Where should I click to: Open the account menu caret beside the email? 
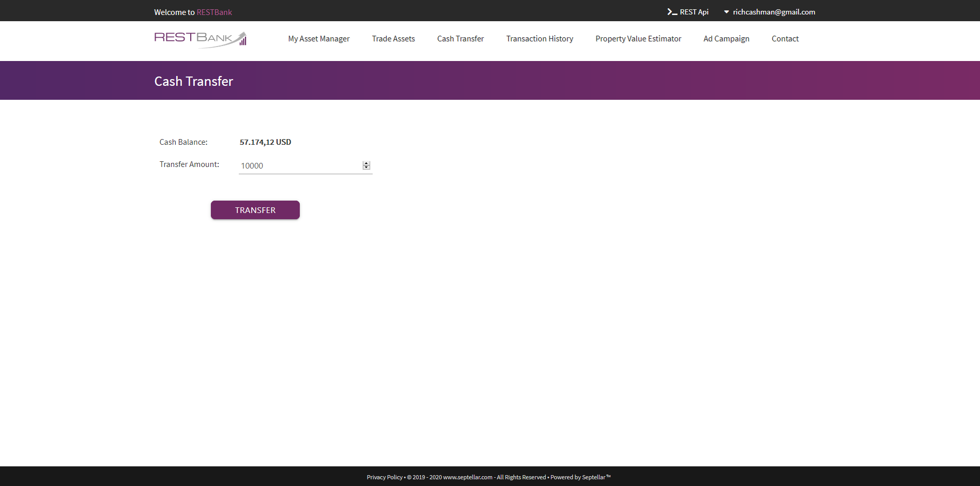(726, 11)
